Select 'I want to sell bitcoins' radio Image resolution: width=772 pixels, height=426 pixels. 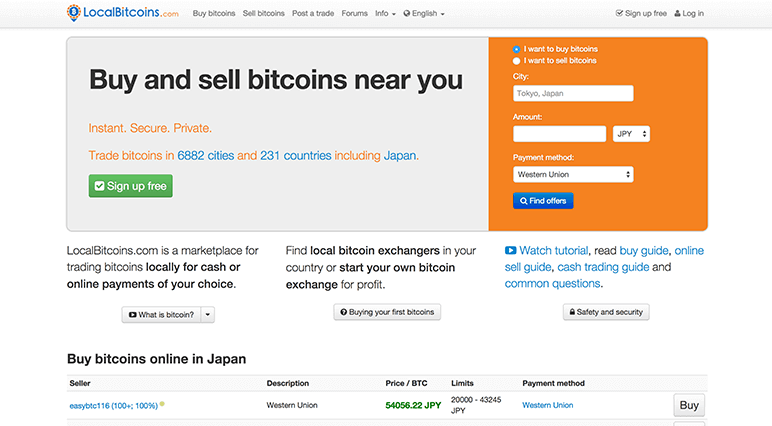516,61
